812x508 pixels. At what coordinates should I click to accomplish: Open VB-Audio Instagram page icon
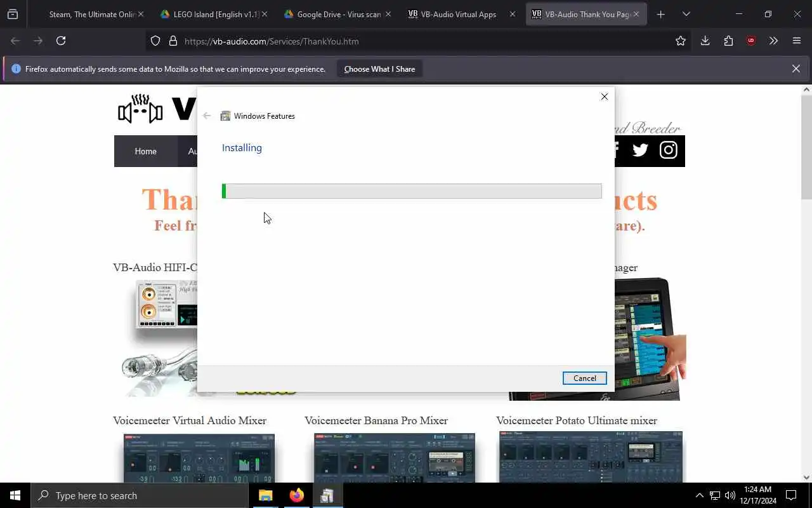(x=668, y=150)
